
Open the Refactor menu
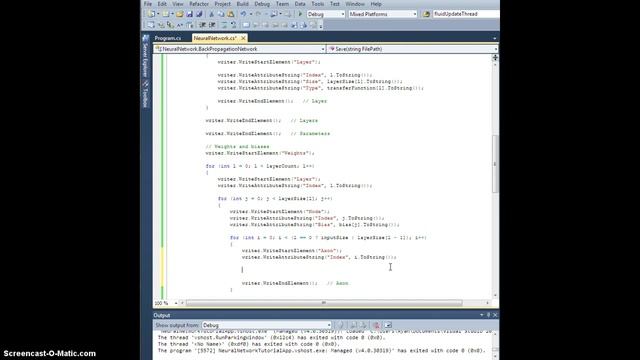coord(199,4)
